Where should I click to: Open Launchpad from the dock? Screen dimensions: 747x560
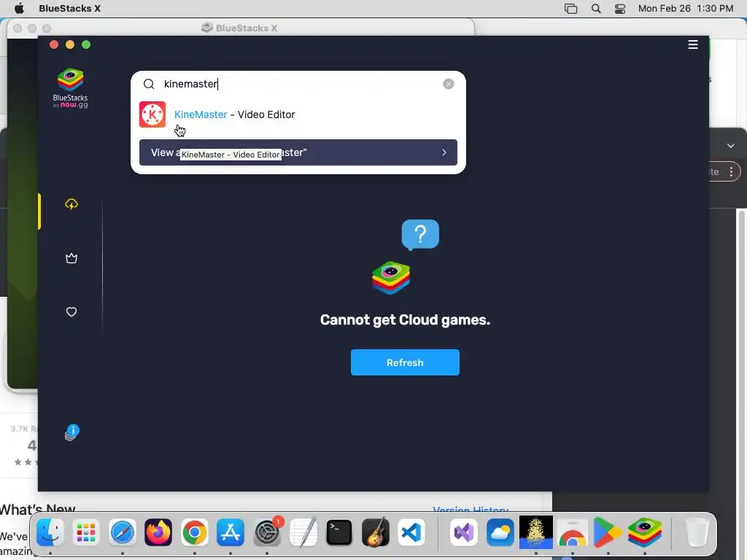pyautogui.click(x=86, y=532)
